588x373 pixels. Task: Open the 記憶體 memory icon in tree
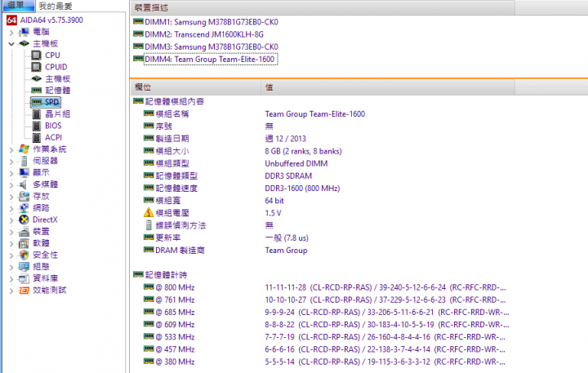click(37, 91)
